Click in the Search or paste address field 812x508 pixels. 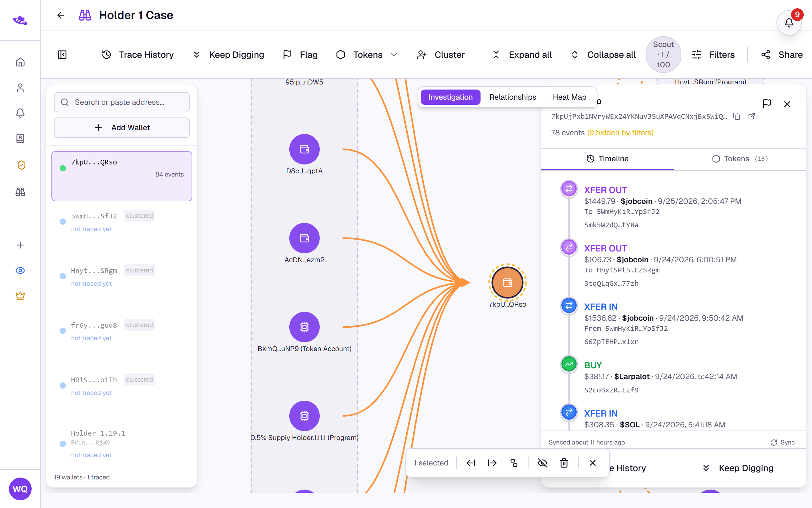[x=122, y=102]
